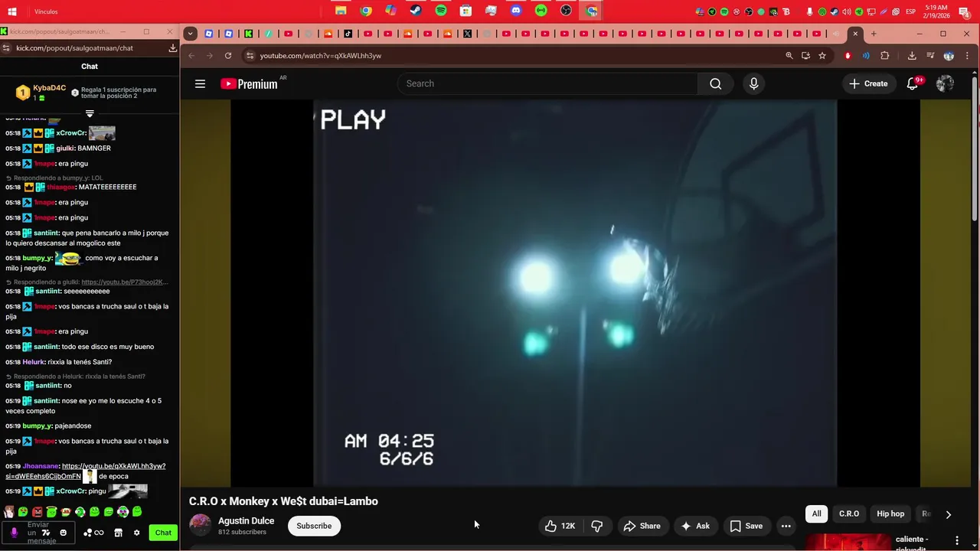Focus the YouTube search field

547,83
